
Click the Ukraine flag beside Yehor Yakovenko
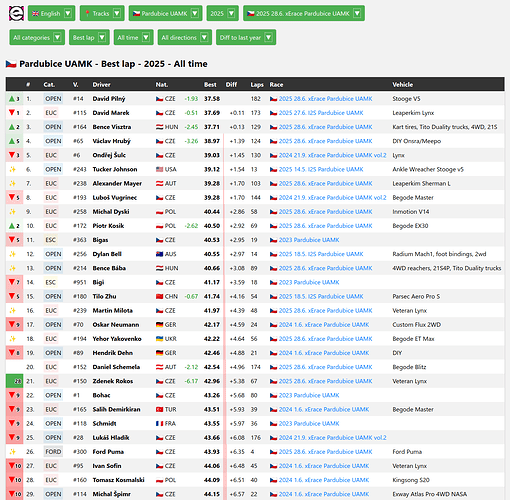[x=160, y=339]
